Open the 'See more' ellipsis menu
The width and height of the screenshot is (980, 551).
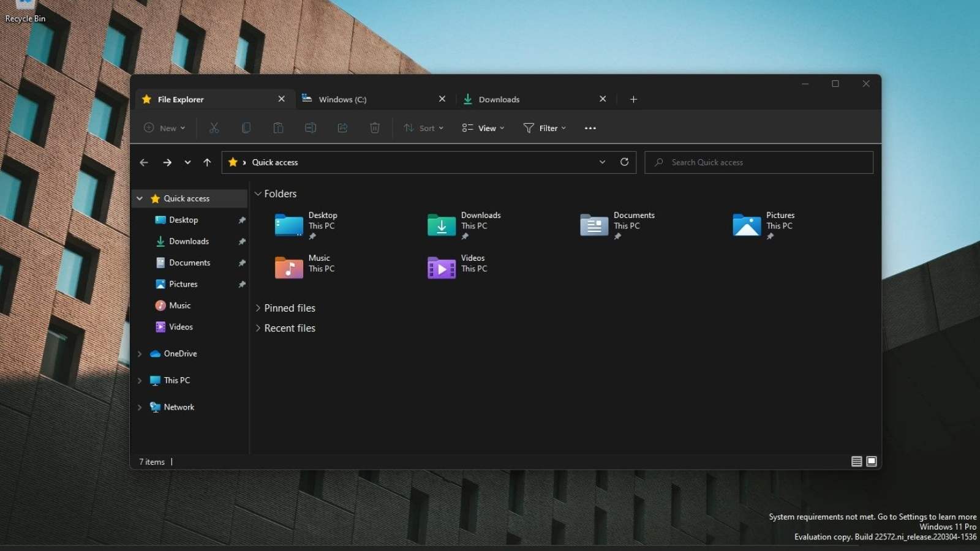590,128
